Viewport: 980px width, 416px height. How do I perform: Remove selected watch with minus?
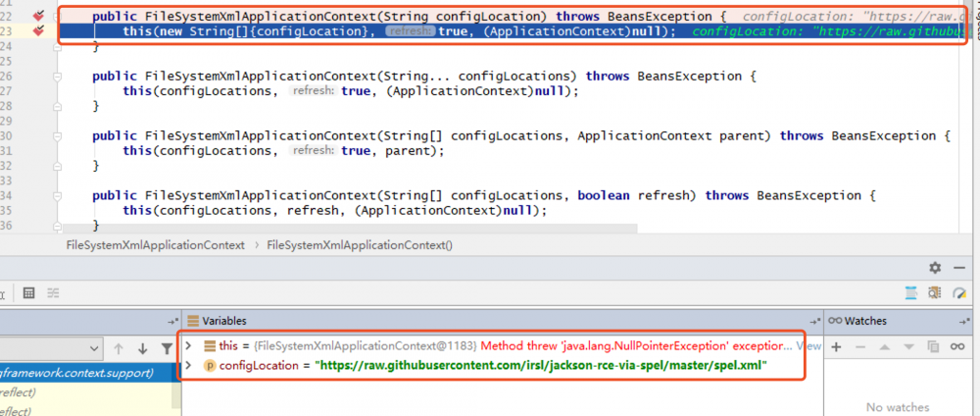coord(860,346)
